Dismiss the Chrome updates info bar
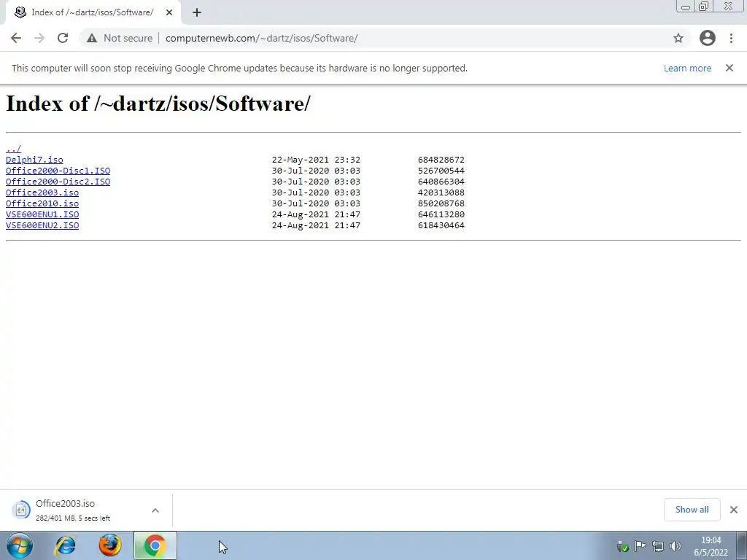This screenshot has width=747, height=560. coord(729,68)
